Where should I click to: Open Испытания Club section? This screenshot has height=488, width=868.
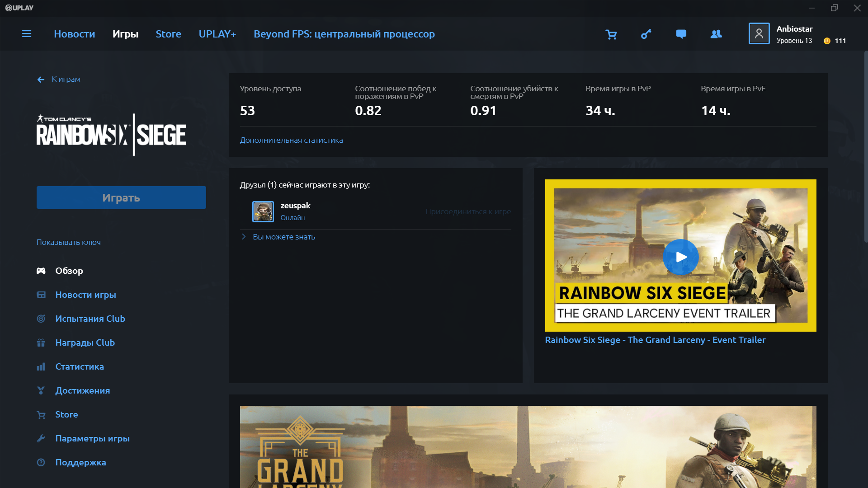(90, 319)
